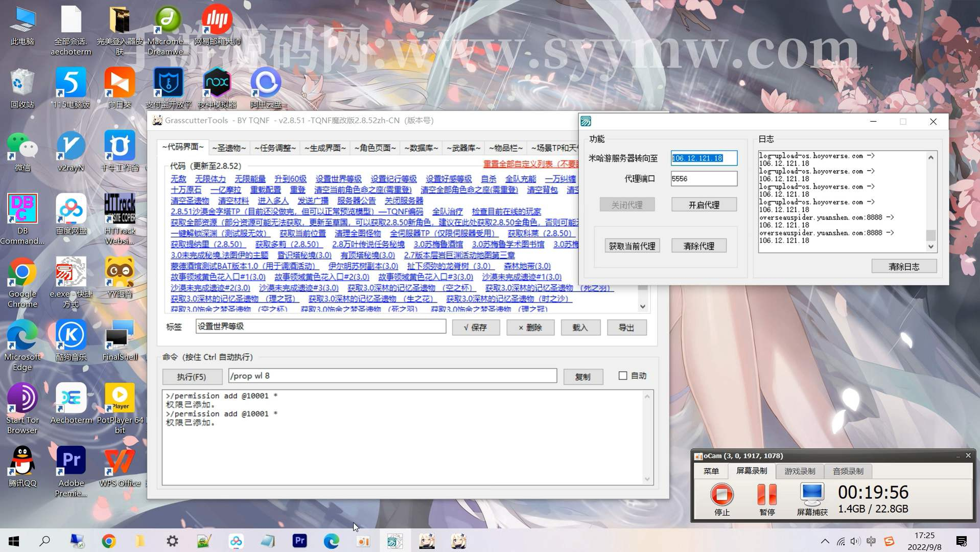Launch 酷狗音乐 desktop icon
The height and width of the screenshot is (552, 980).
pyautogui.click(x=71, y=341)
